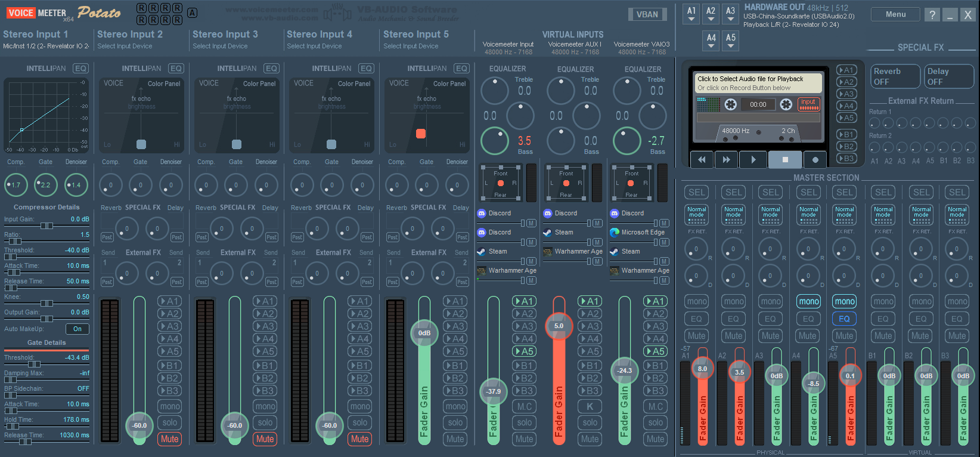Click the Steam icon in Voicemeeter AUX column
980x457 pixels.
[548, 232]
